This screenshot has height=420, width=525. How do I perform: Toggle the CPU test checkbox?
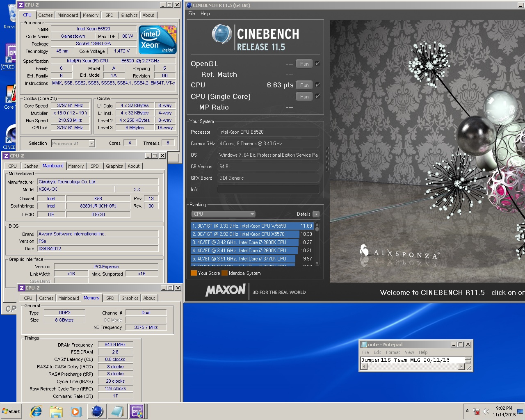tap(317, 85)
